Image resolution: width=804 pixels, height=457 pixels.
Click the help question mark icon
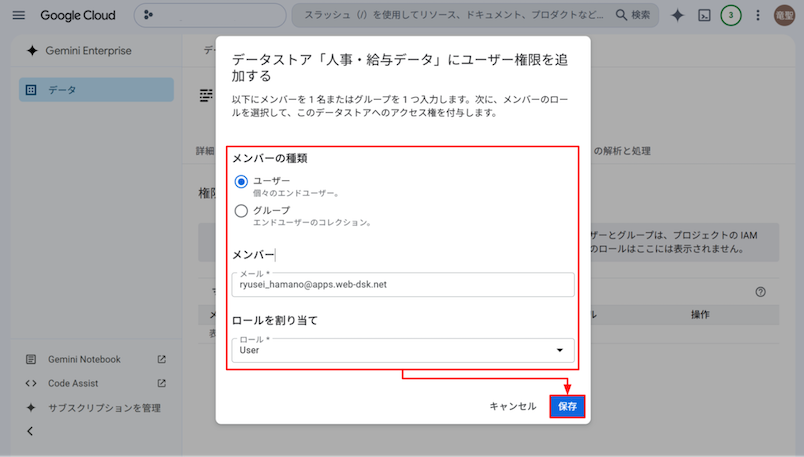tap(760, 292)
